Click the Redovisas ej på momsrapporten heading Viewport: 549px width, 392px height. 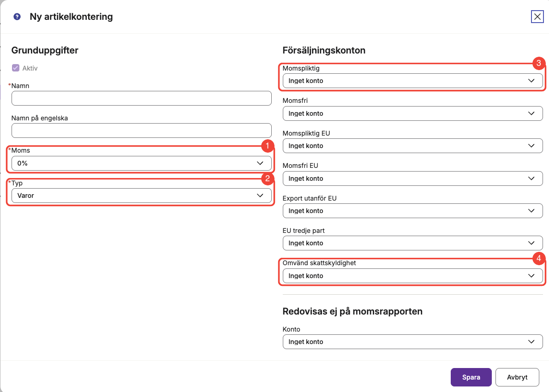[352, 311]
